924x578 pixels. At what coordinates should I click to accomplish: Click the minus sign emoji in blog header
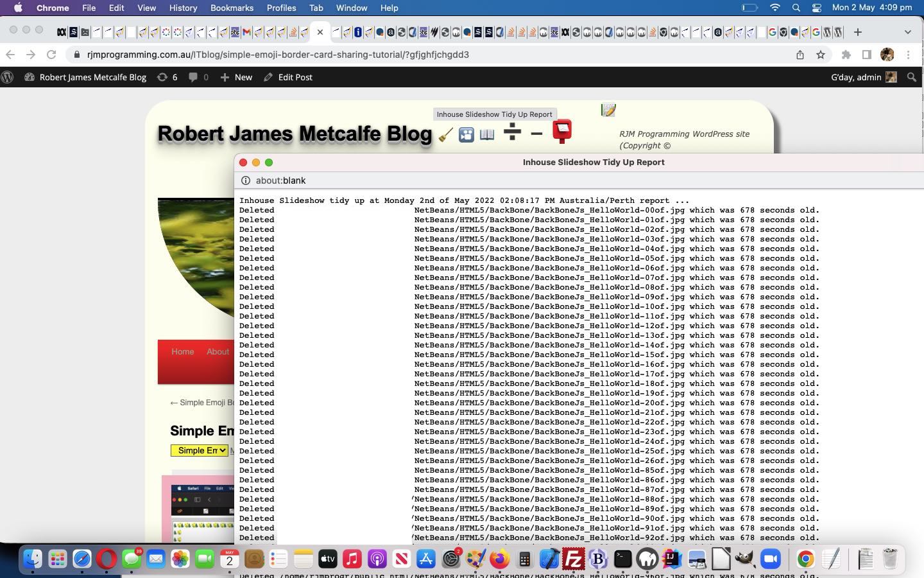[537, 134]
